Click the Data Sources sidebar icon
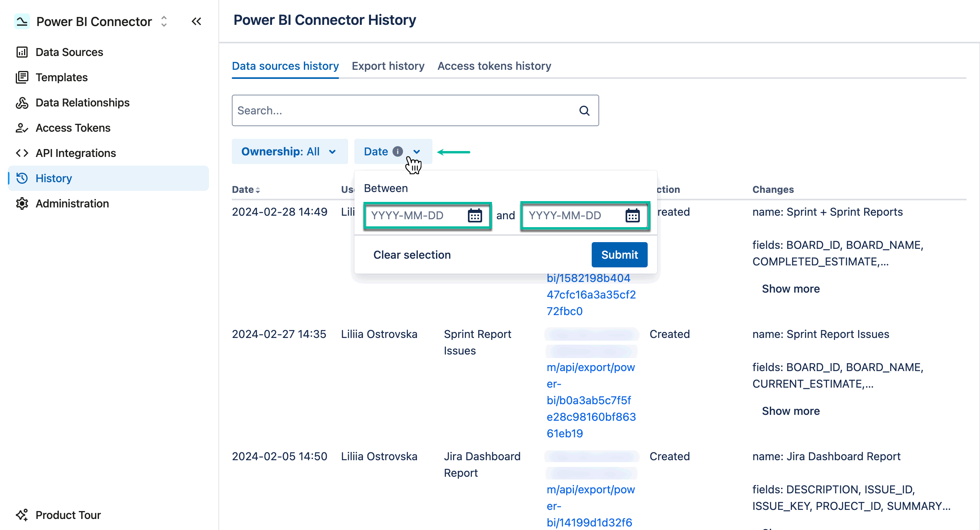The height and width of the screenshot is (530, 980). tap(22, 52)
